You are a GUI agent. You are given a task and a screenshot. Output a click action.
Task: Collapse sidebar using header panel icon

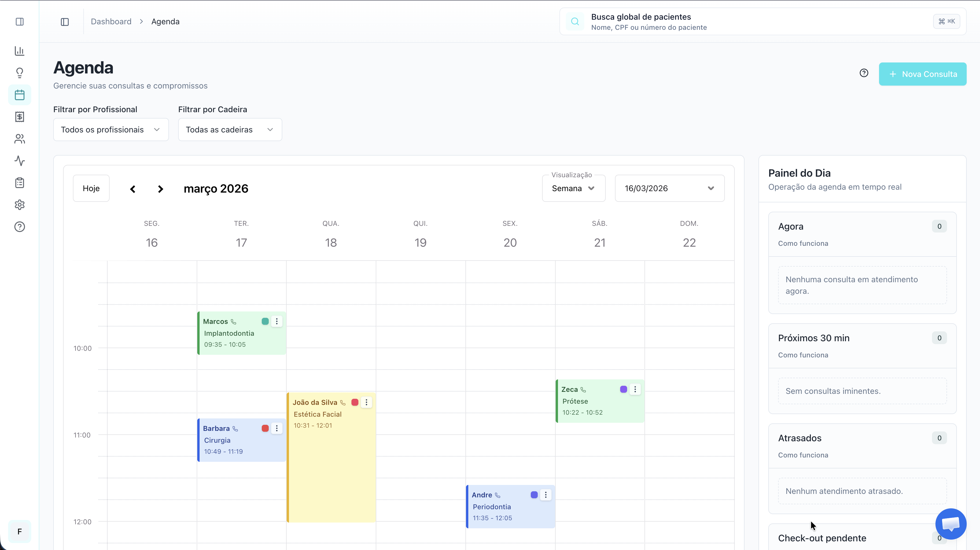65,22
